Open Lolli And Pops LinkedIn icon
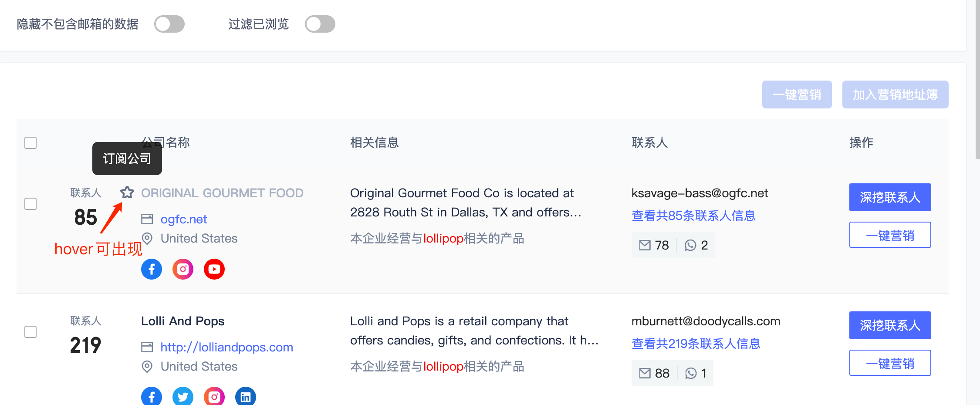The image size is (980, 405). pos(246,396)
